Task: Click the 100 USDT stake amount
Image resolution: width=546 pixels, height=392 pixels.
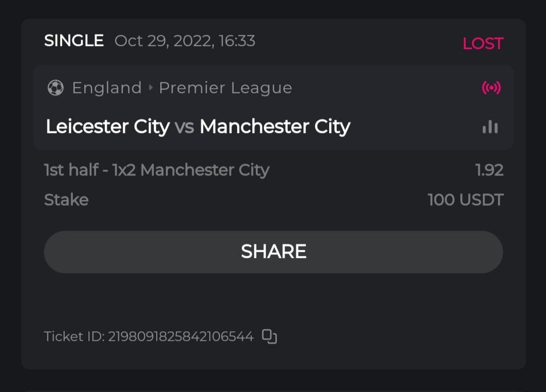Action: coord(465,200)
